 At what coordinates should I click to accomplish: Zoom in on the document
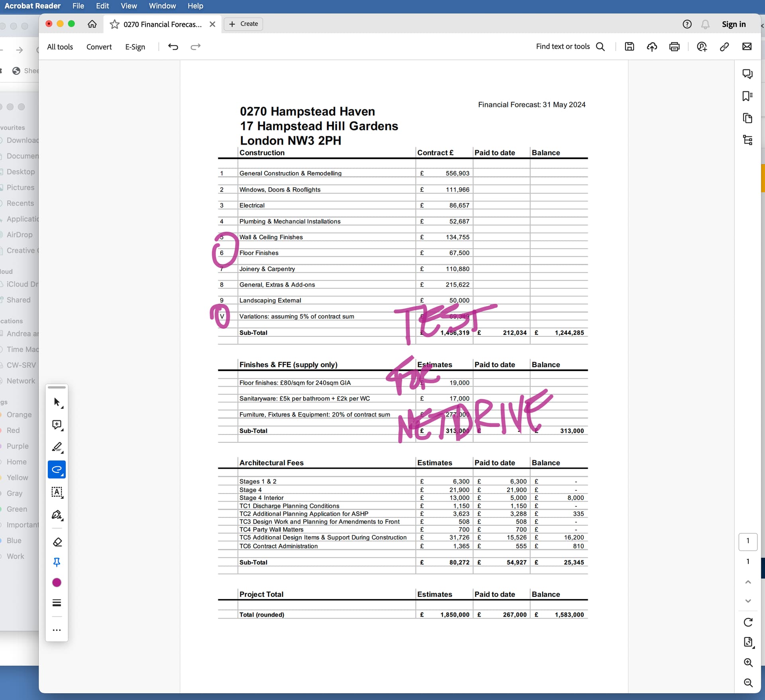[748, 663]
